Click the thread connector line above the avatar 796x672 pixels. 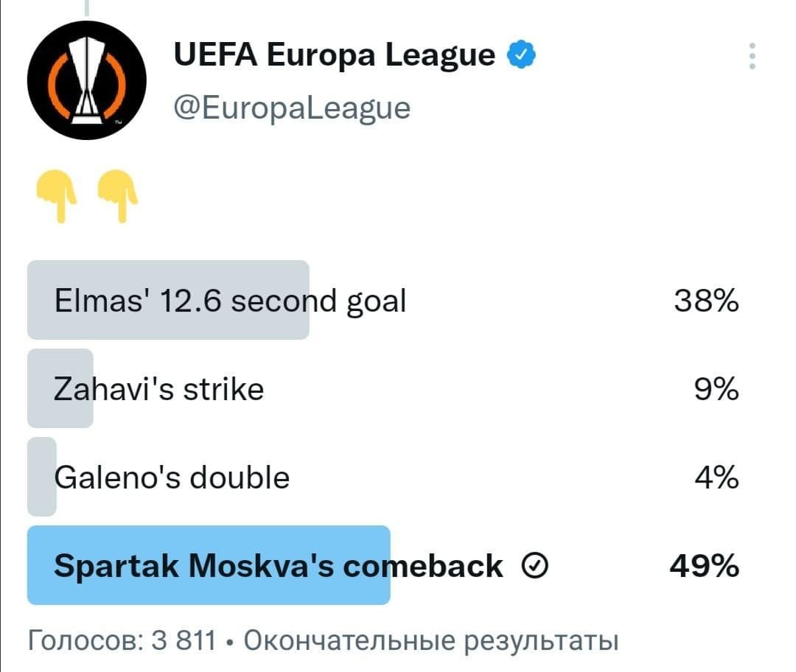pos(87,7)
